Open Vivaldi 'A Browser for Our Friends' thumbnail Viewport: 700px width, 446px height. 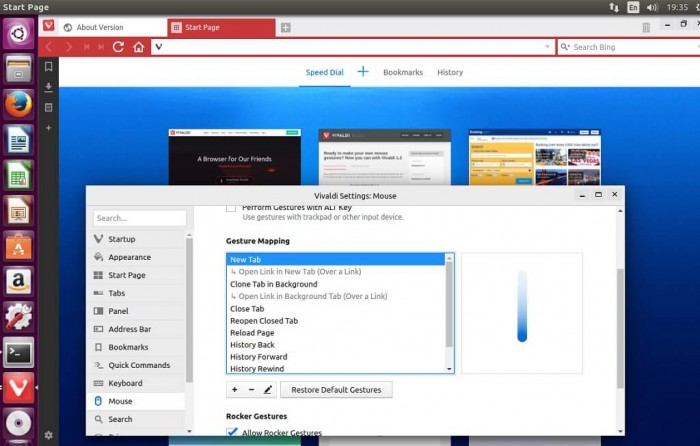234,157
